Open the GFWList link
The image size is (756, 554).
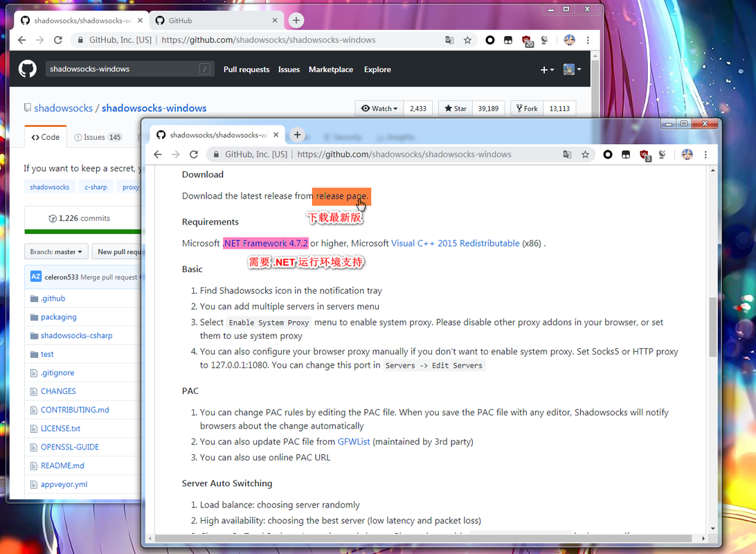tap(353, 442)
